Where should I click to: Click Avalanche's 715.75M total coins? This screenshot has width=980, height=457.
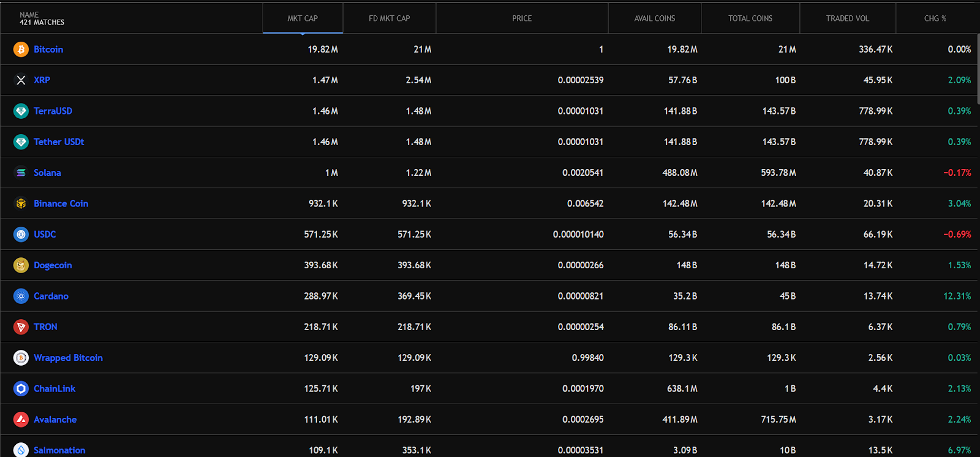[x=778, y=419]
